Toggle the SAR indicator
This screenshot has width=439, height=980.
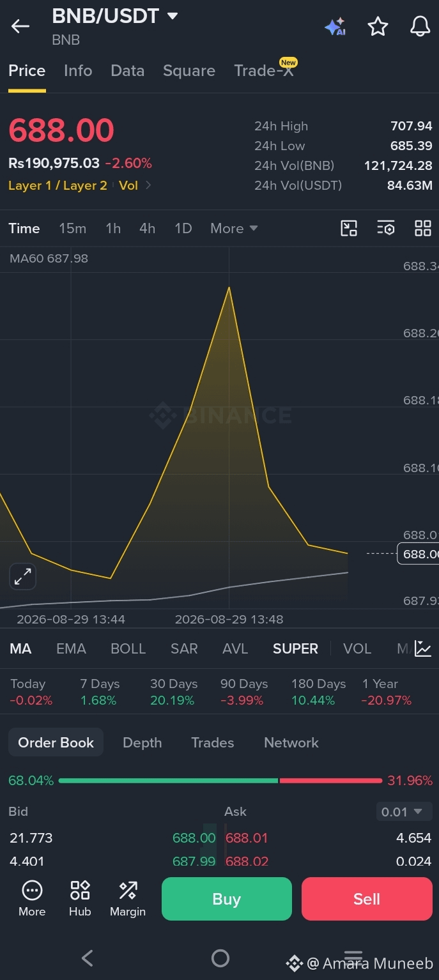pyautogui.click(x=184, y=648)
